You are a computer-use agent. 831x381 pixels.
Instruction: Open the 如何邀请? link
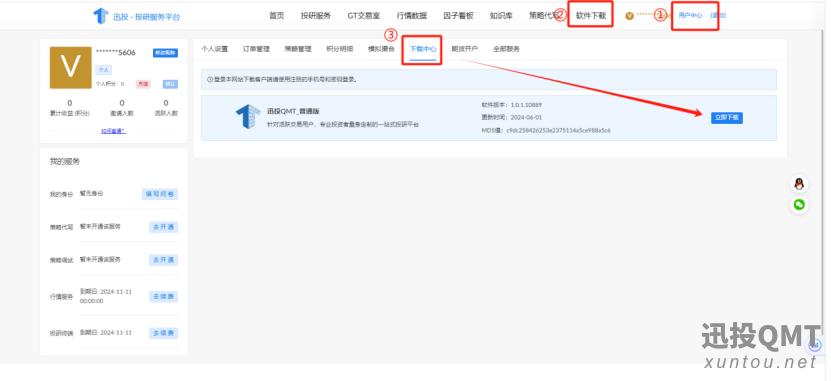[113, 131]
